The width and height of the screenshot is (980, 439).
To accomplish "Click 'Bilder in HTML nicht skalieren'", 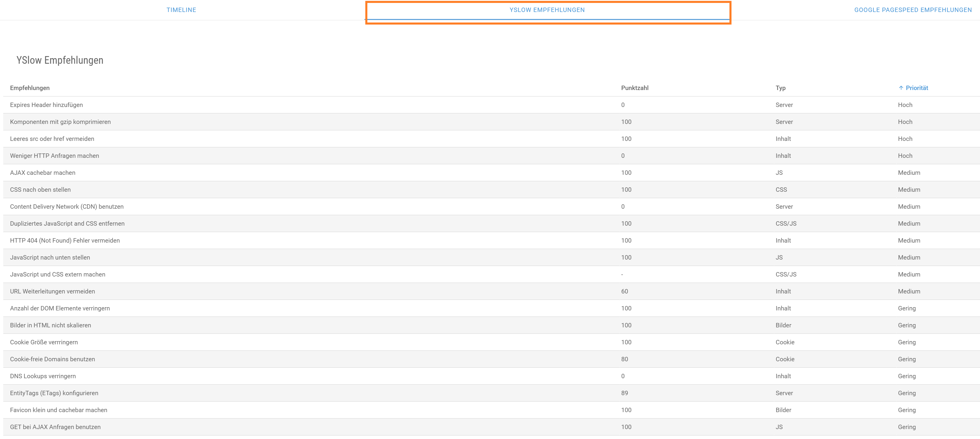I will pos(51,325).
